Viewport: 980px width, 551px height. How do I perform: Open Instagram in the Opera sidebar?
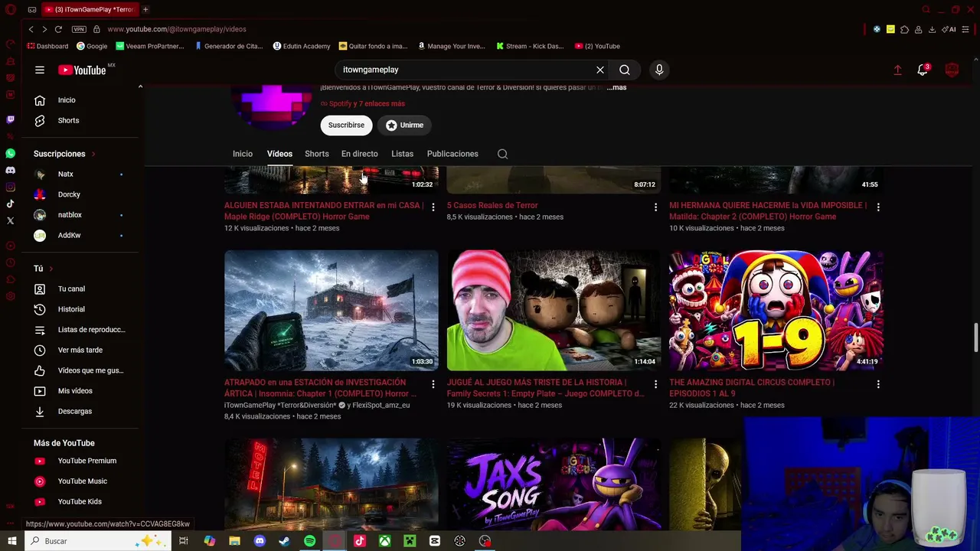pyautogui.click(x=10, y=187)
